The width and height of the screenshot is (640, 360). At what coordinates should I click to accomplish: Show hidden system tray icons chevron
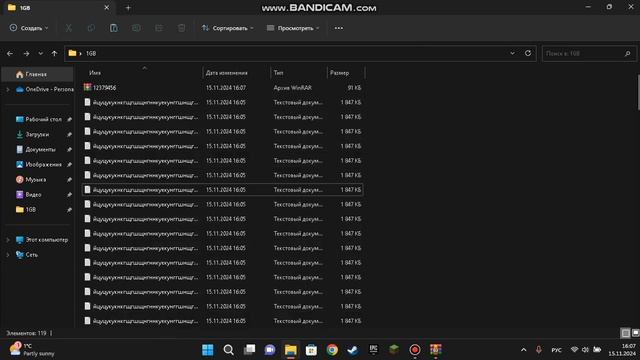coord(524,350)
